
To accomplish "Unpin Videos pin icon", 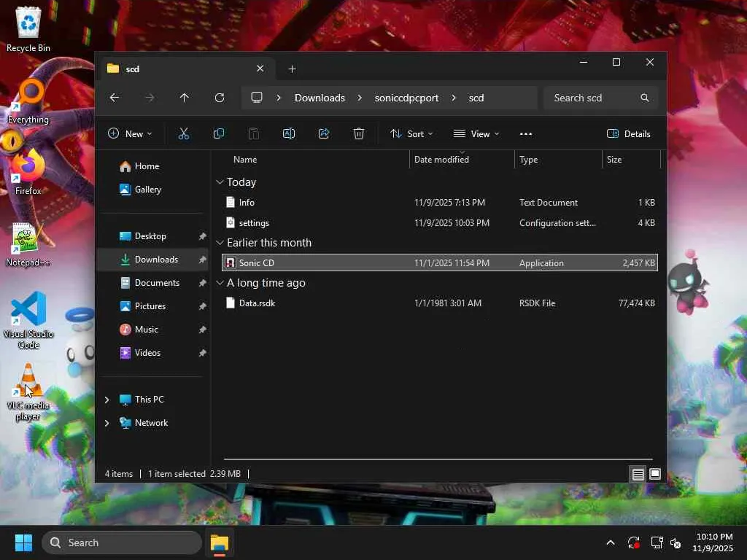I will coord(203,353).
